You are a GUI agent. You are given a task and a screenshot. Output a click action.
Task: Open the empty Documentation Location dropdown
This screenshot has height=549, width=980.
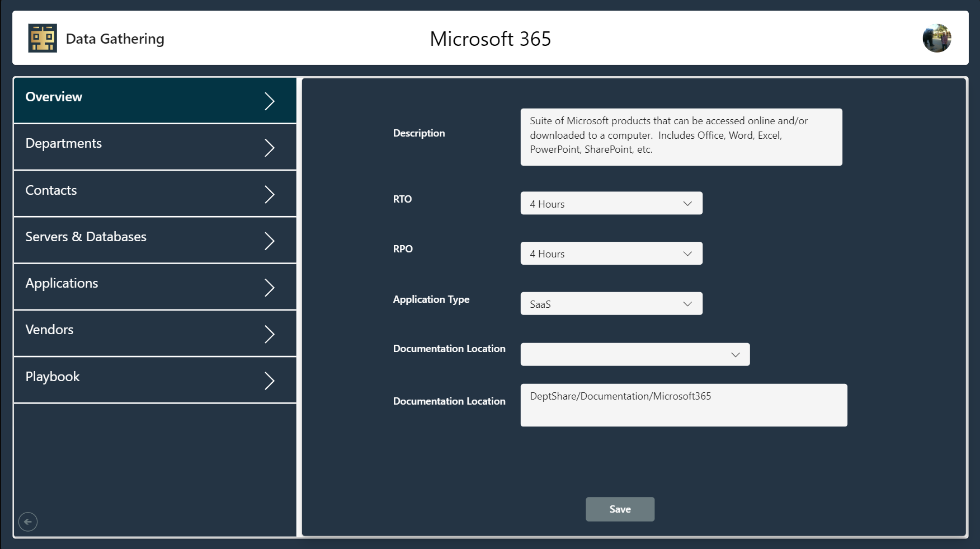pos(635,354)
